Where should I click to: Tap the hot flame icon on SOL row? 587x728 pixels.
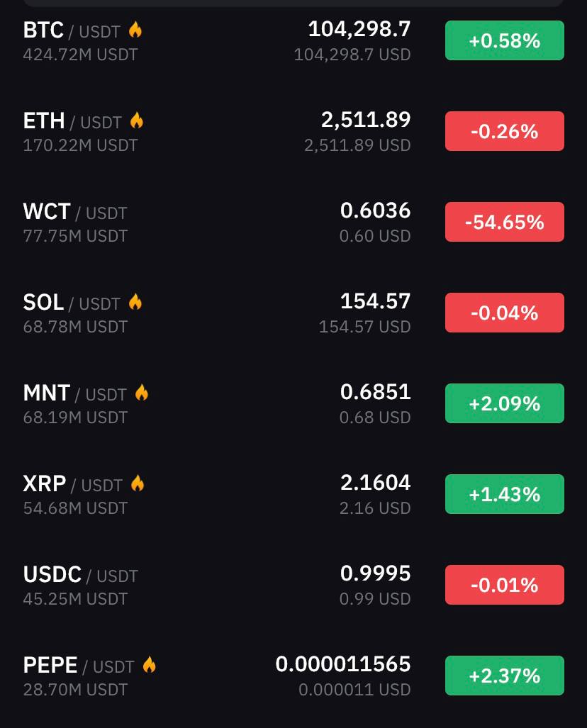[x=135, y=302]
